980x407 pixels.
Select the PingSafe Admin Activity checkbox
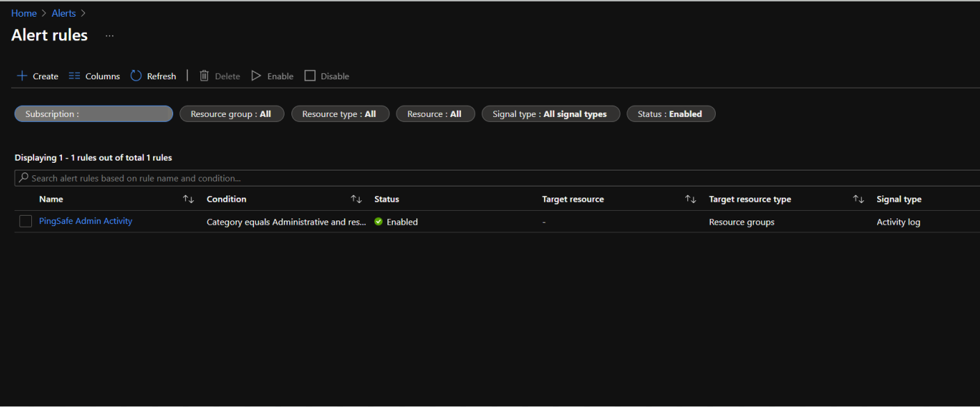[26, 221]
